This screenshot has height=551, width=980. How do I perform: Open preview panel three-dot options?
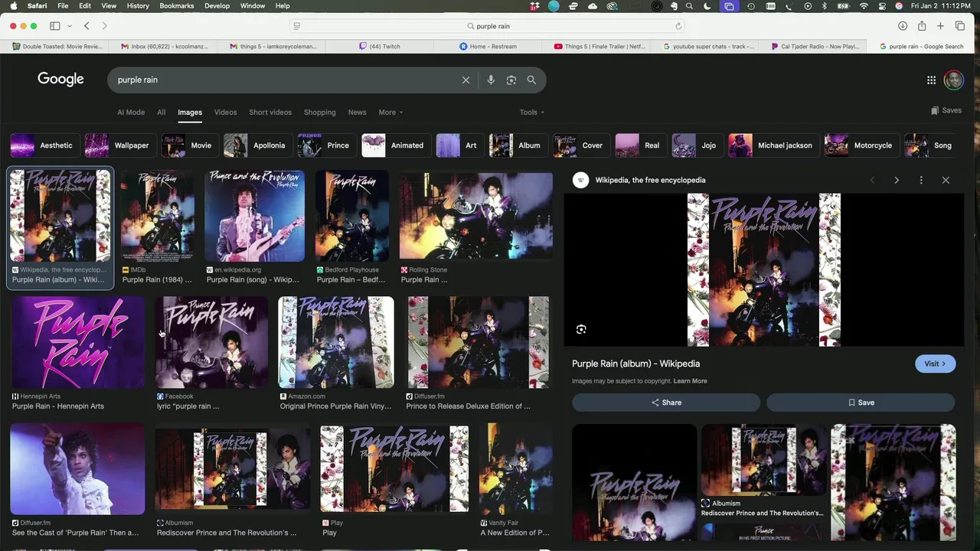coord(921,180)
